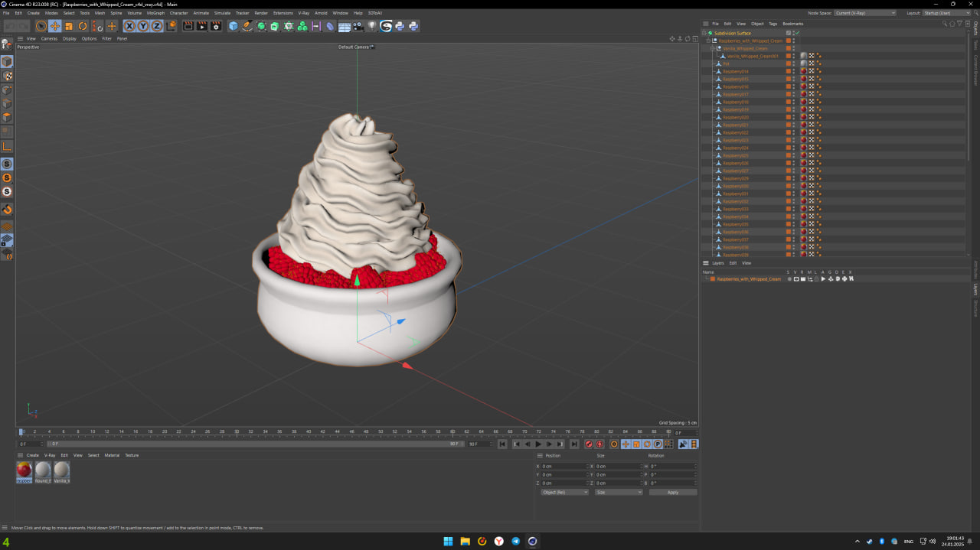Collapse the Subdivision Surface hierarchy
Image resolution: width=980 pixels, height=550 pixels.
click(x=704, y=33)
